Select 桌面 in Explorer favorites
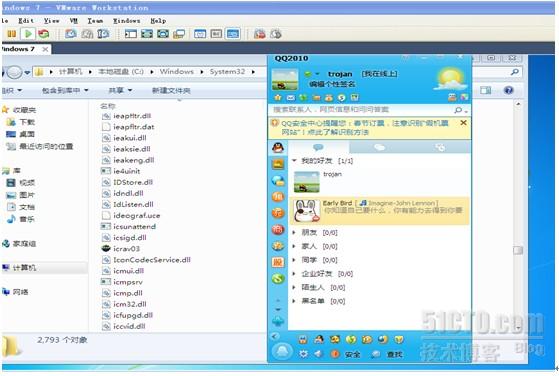 click(x=27, y=134)
